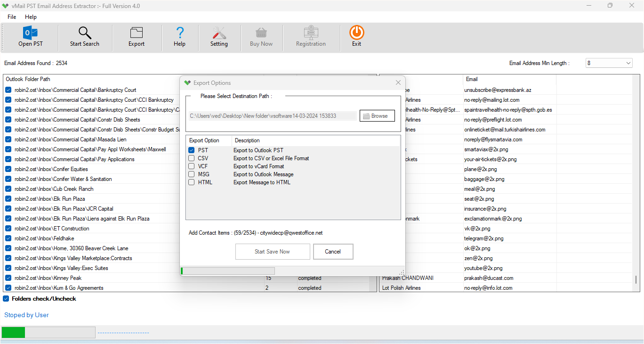Enable the VCF export option
Viewport: 644px width, 344px height.
pos(192,166)
